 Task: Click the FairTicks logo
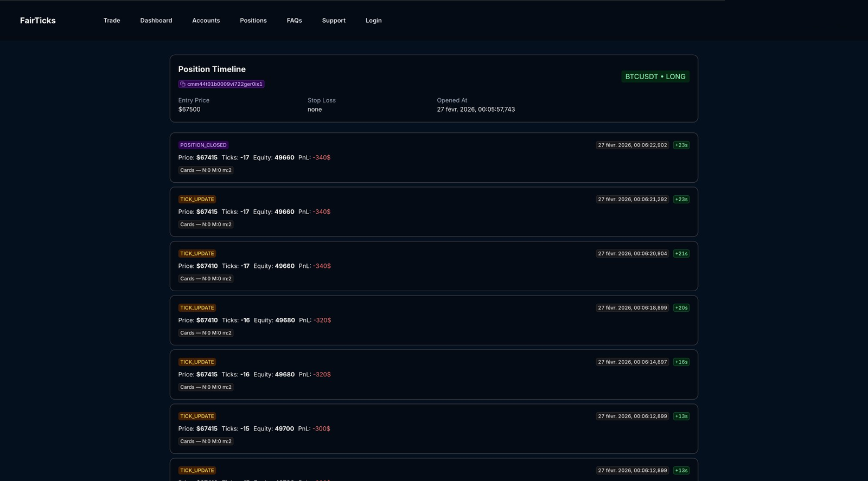pyautogui.click(x=38, y=21)
